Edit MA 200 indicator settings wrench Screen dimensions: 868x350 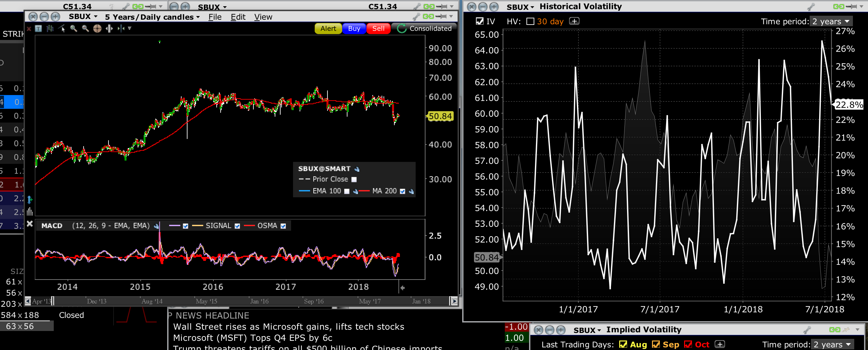point(411,191)
